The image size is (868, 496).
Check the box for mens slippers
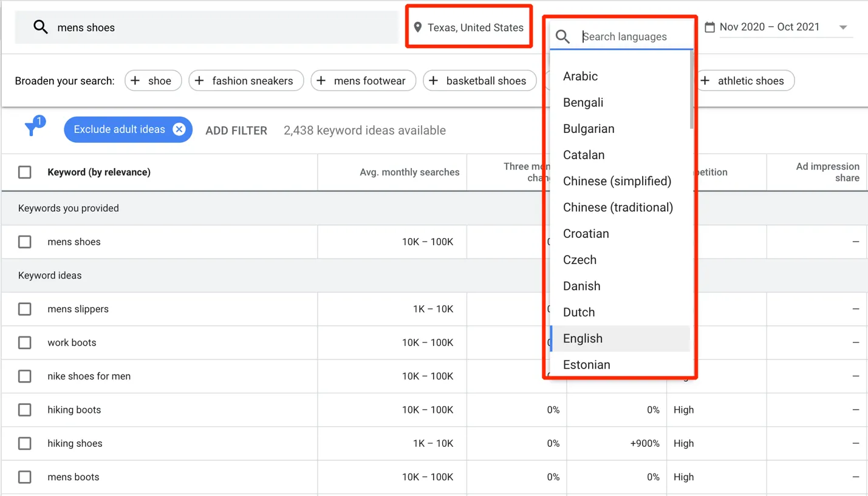click(25, 309)
